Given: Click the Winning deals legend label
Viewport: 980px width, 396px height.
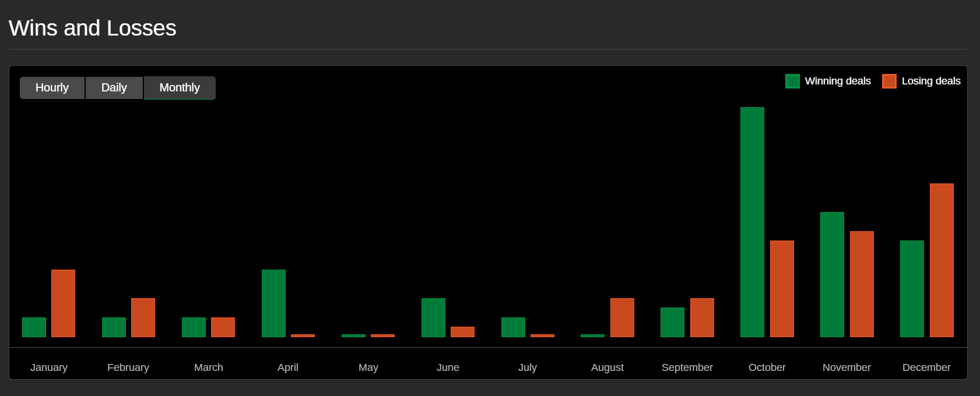Looking at the screenshot, I should click(x=837, y=81).
